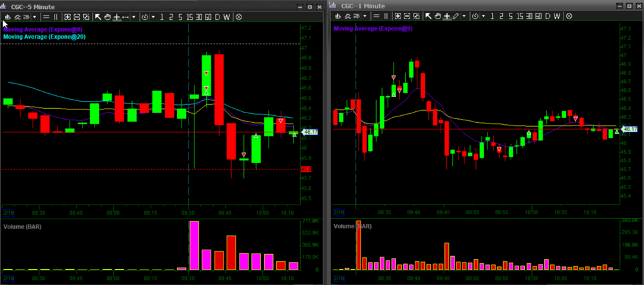This screenshot has width=644, height=285.
Task: Select the arrow pointer tool in 5 Minute chart
Action: tap(98, 17)
